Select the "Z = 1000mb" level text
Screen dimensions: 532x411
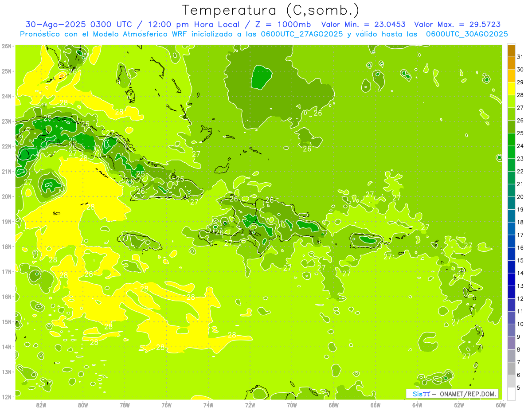pyautogui.click(x=282, y=24)
